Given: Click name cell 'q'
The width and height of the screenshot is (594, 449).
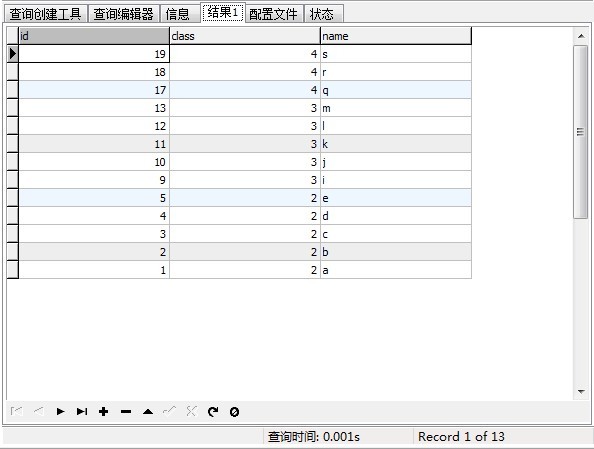Looking at the screenshot, I should (x=396, y=90).
